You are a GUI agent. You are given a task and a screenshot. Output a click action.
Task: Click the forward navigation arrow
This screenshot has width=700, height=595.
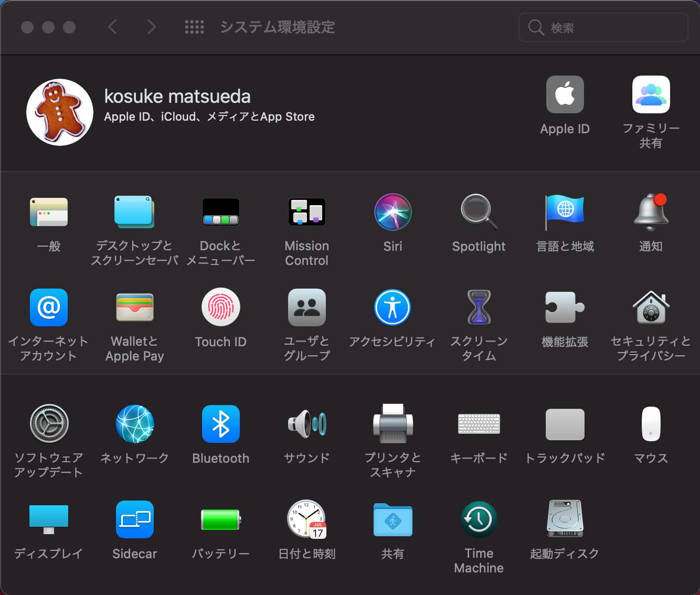point(151,27)
